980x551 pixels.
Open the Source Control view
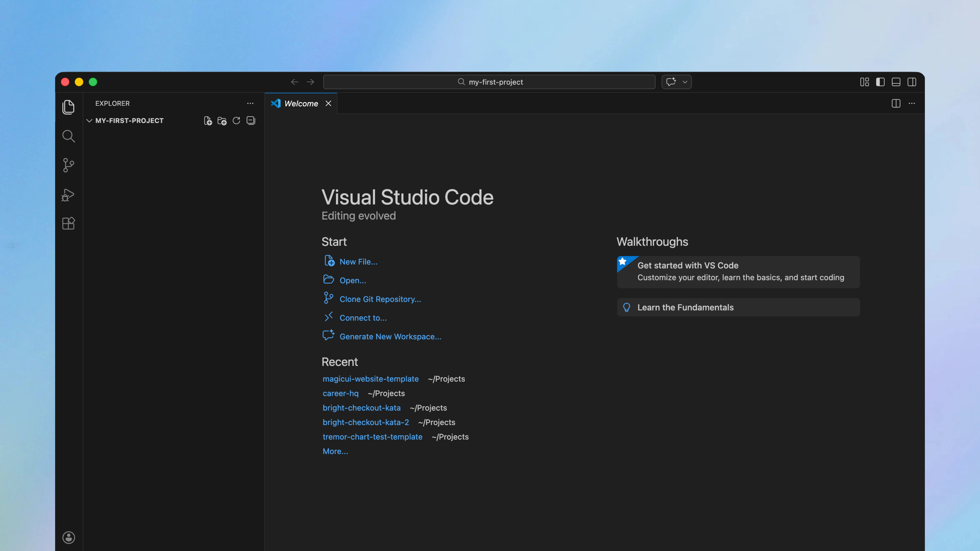[x=69, y=165]
